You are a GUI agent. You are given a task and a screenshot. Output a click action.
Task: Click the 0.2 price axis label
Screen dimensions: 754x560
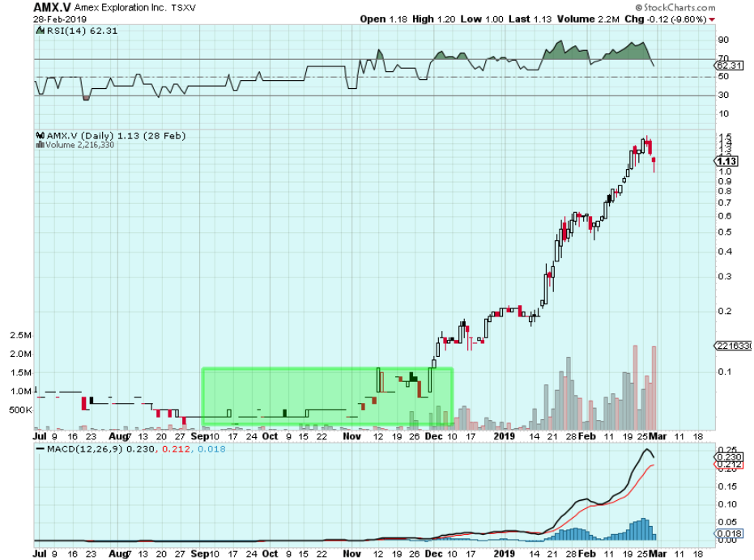pos(725,311)
